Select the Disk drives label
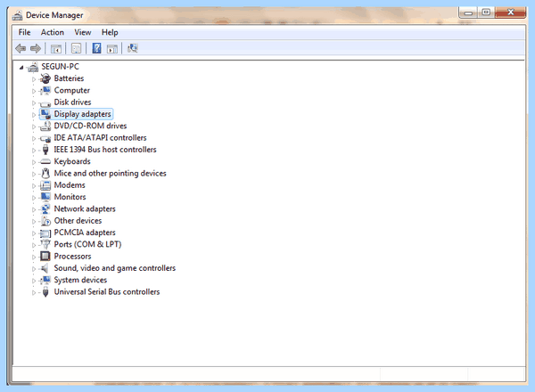This screenshot has width=535, height=392. [x=73, y=102]
